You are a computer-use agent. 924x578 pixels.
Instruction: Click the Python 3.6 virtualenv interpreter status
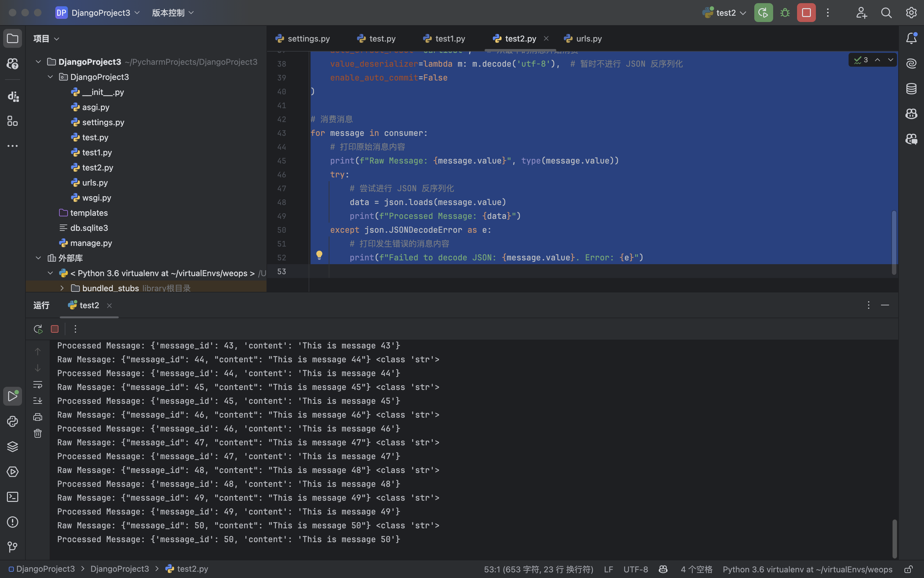tap(807, 569)
